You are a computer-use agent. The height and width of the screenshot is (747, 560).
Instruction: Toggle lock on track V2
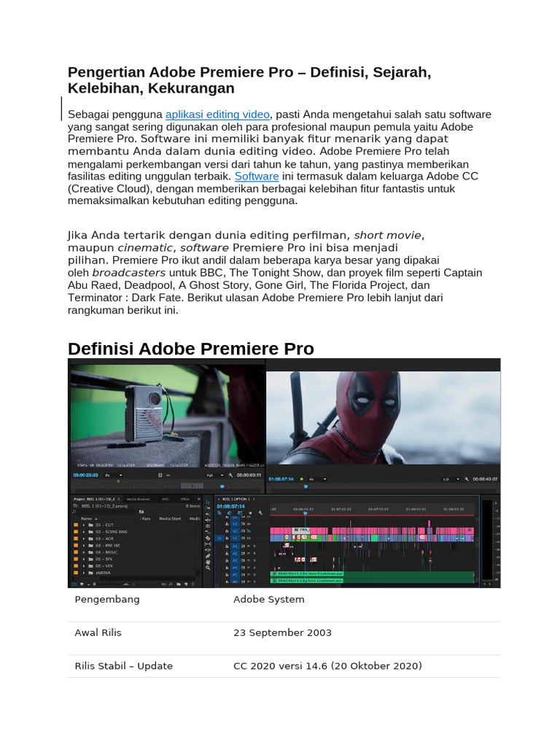click(227, 531)
